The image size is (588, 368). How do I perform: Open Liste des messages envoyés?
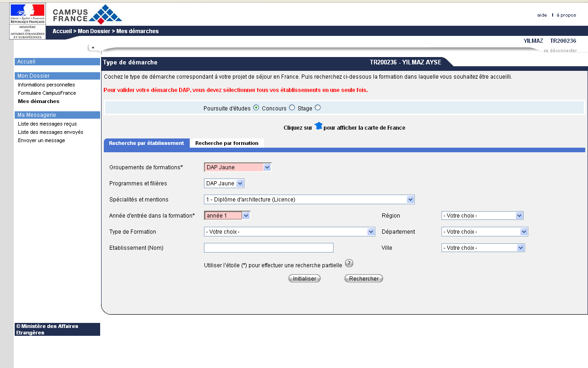51,132
